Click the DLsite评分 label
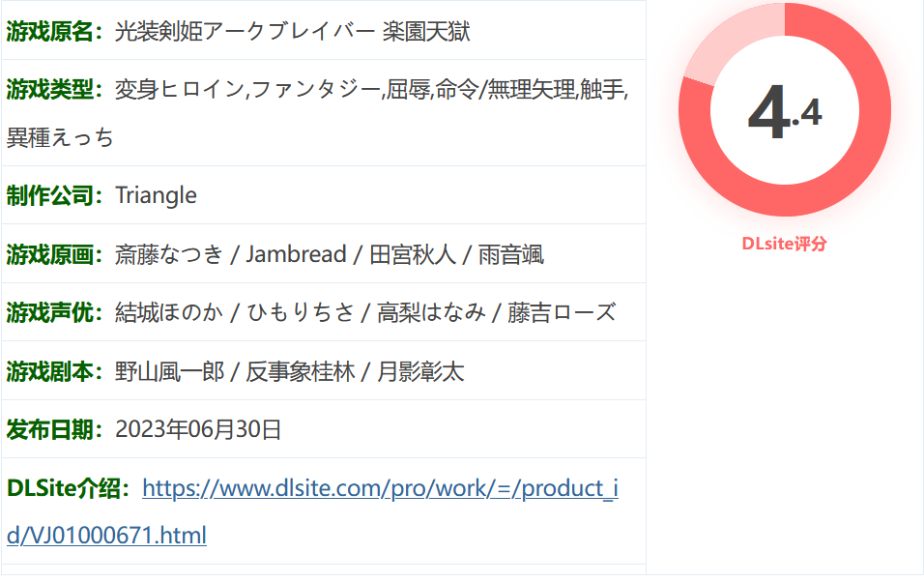This screenshot has height=582, width=924. 784,244
